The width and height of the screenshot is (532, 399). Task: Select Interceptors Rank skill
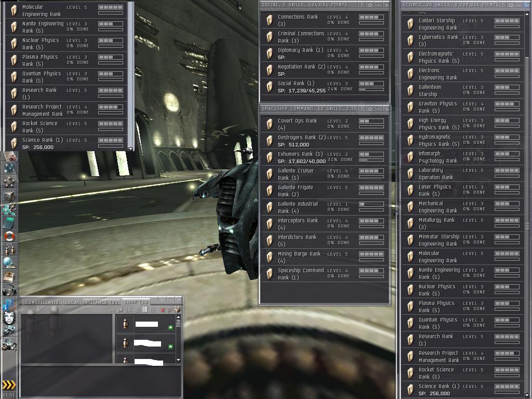tap(324, 223)
